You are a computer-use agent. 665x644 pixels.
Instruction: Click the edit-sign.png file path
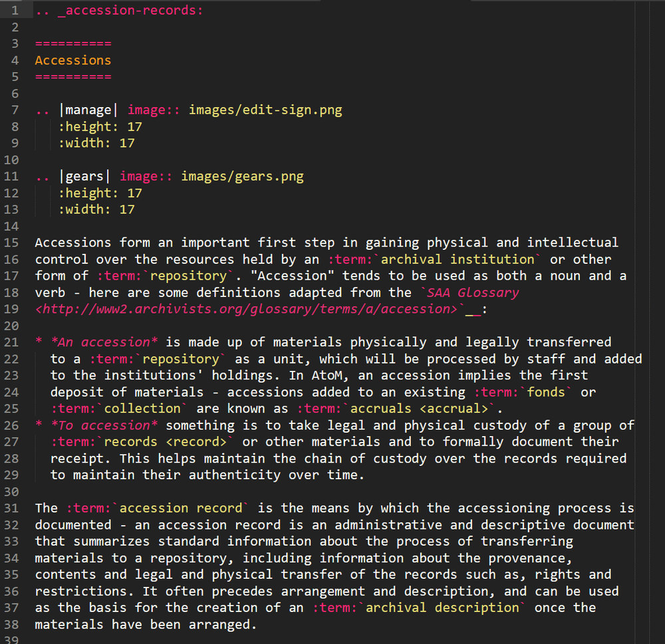coord(265,110)
